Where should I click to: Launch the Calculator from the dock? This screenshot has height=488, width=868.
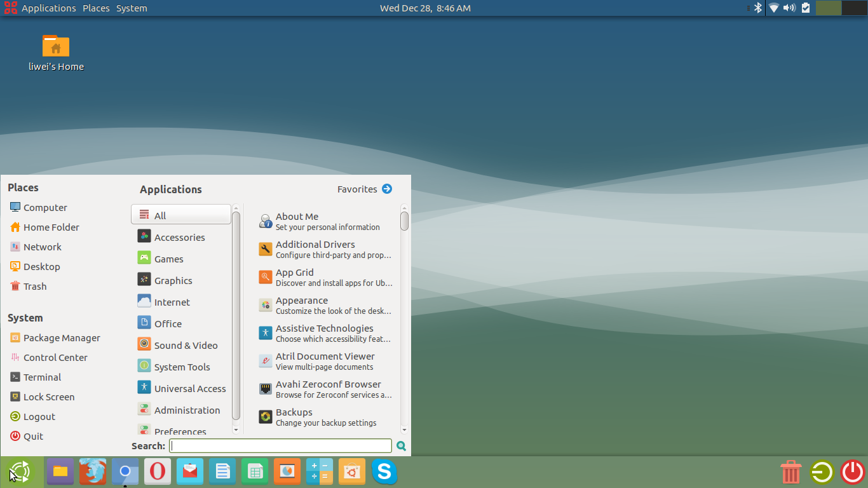click(x=320, y=471)
